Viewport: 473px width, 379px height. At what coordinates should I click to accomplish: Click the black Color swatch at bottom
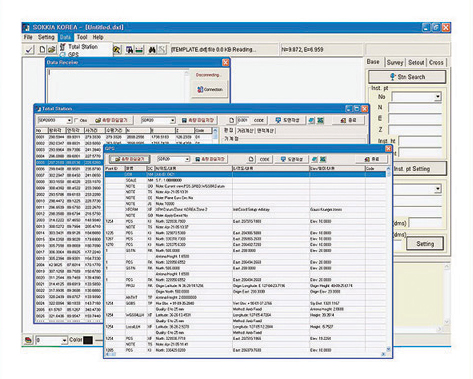pos(88,340)
